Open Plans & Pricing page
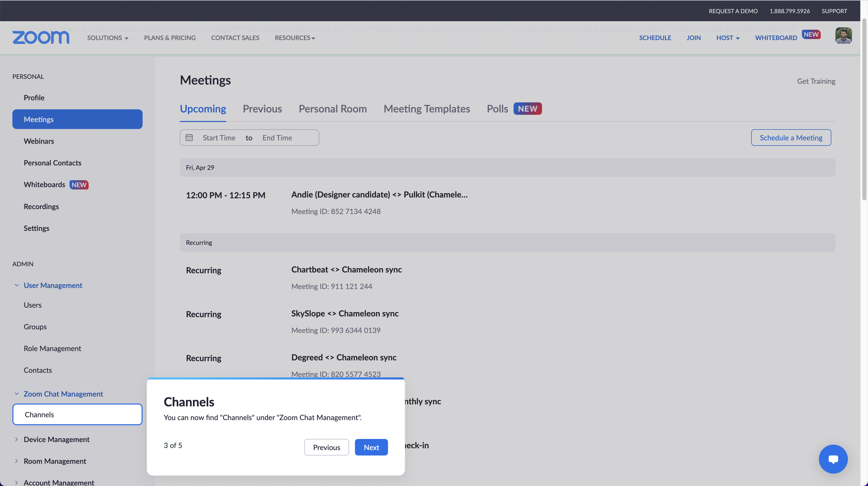This screenshot has height=486, width=868. pos(170,38)
